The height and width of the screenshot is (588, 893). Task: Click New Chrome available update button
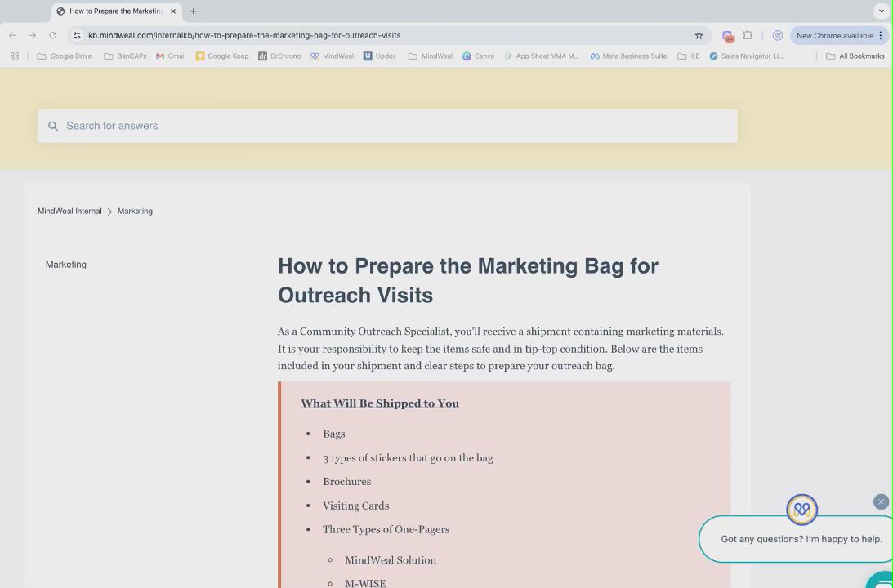click(x=834, y=35)
